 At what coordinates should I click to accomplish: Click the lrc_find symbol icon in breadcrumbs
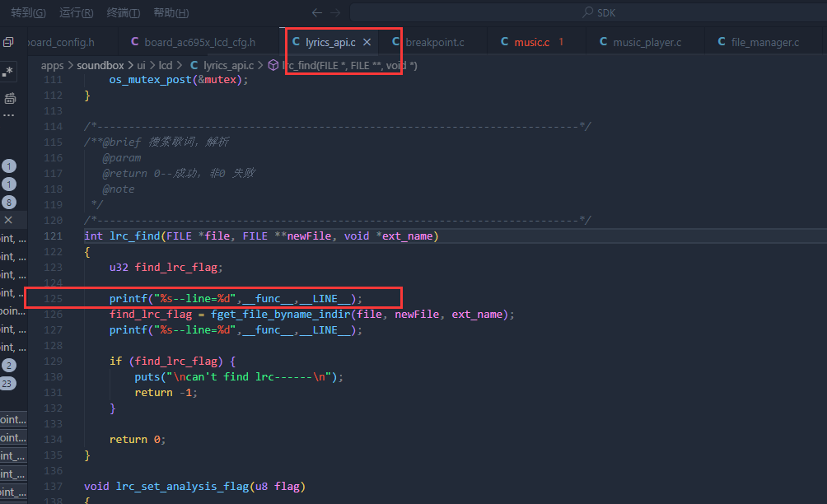(x=273, y=65)
